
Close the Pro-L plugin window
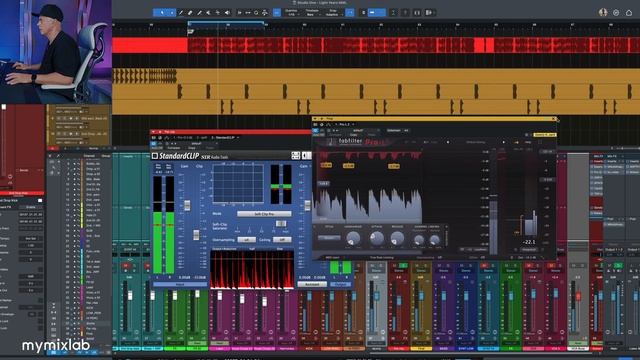[553, 119]
